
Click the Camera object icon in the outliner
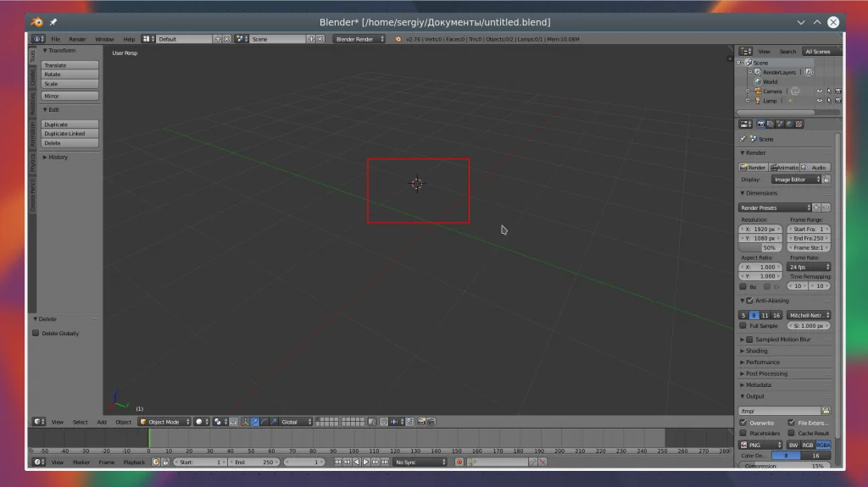click(x=756, y=91)
